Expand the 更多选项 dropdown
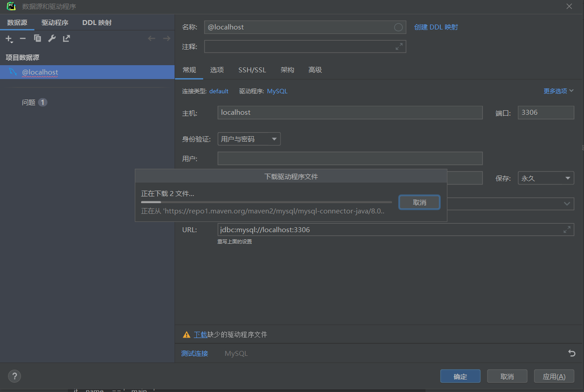 (559, 91)
